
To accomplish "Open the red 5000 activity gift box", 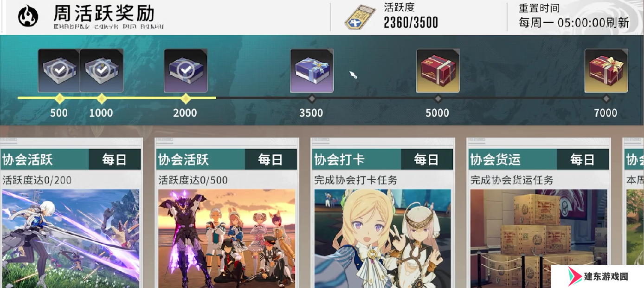I will coord(438,71).
